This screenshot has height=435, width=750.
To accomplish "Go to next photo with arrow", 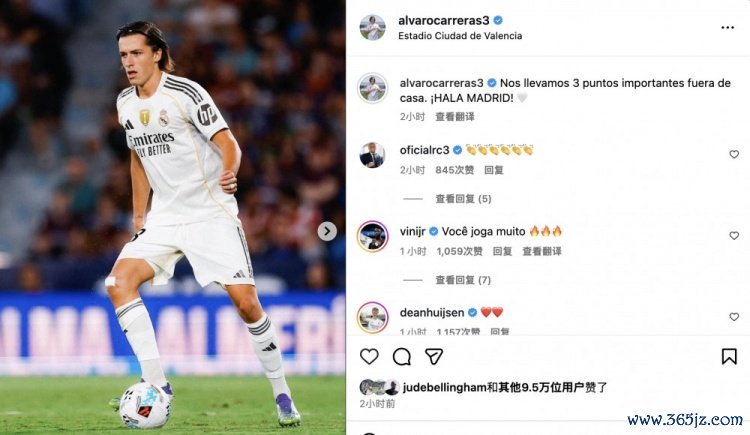I will click(x=327, y=231).
